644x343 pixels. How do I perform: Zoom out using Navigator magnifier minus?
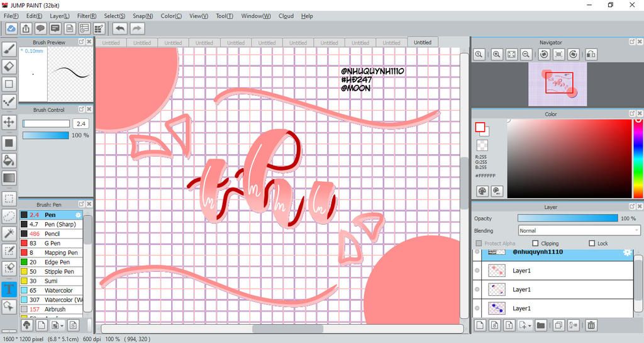click(x=526, y=54)
